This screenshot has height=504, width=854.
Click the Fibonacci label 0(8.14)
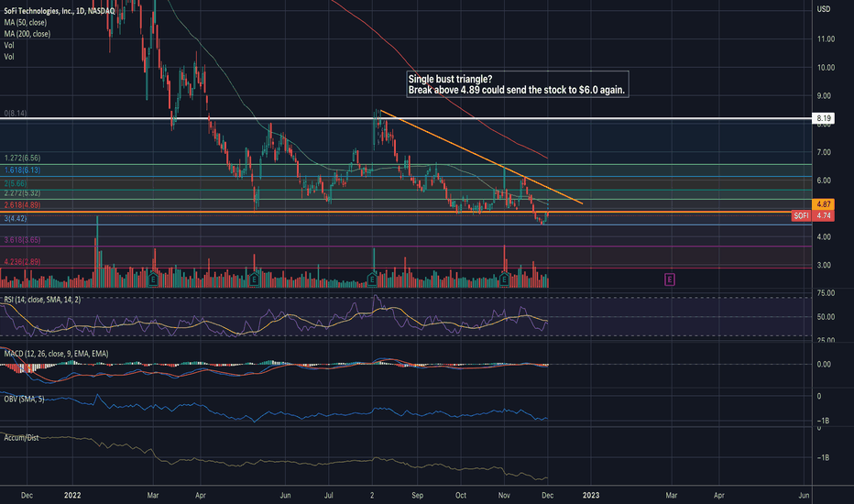click(16, 114)
